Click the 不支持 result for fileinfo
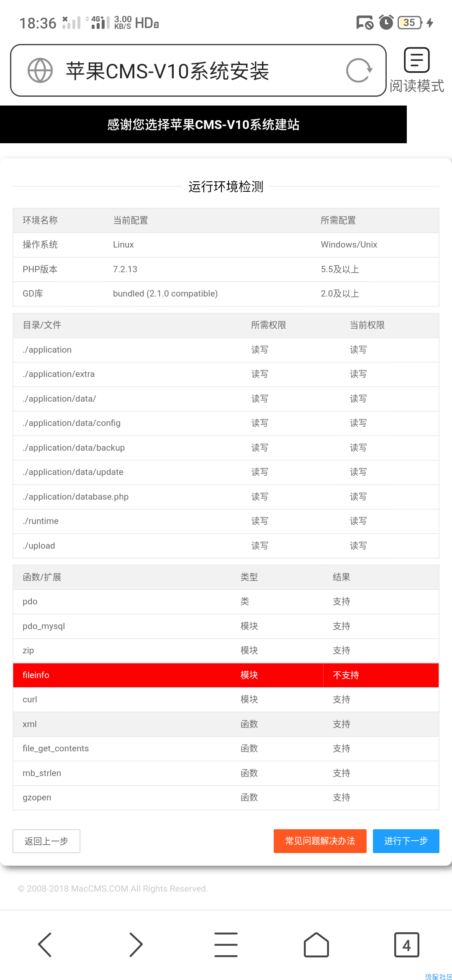This screenshot has width=452, height=980. 346,675
